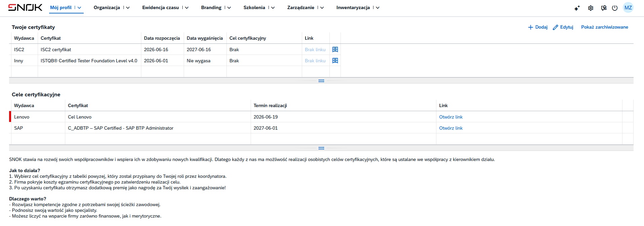The width and height of the screenshot is (644, 226).
Task: Open the Mój profil menu
Action: pyautogui.click(x=61, y=7)
